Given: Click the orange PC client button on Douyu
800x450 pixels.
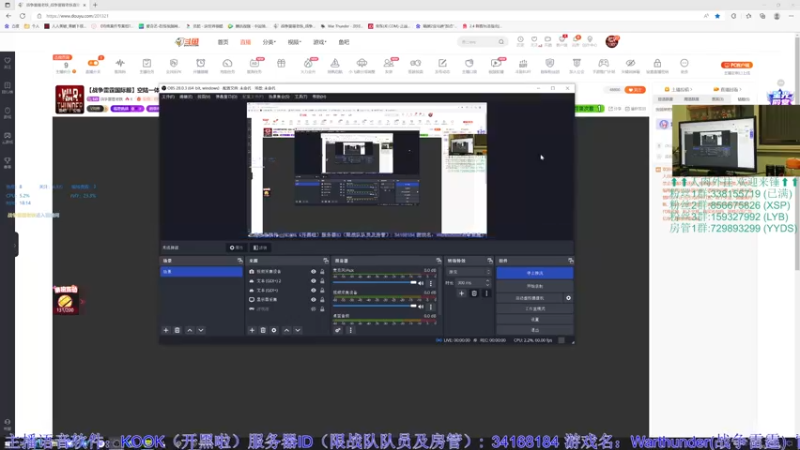Looking at the screenshot, I should [737, 65].
